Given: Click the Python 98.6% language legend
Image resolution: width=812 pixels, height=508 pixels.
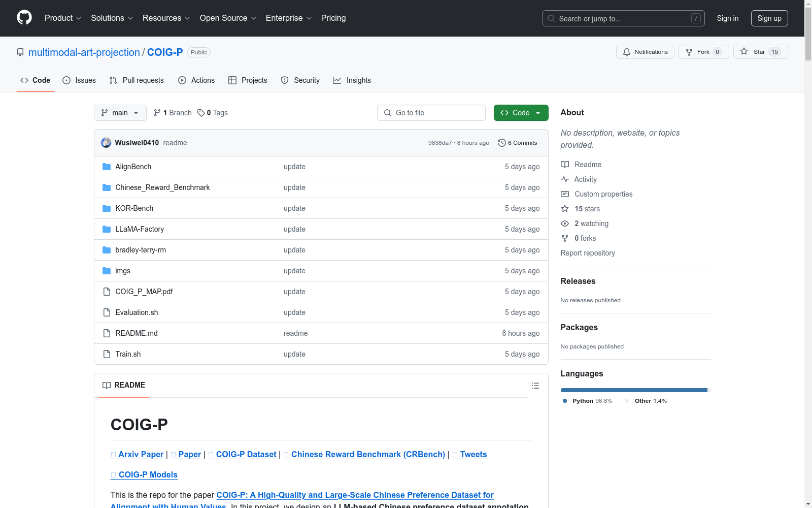Looking at the screenshot, I should [587, 401].
